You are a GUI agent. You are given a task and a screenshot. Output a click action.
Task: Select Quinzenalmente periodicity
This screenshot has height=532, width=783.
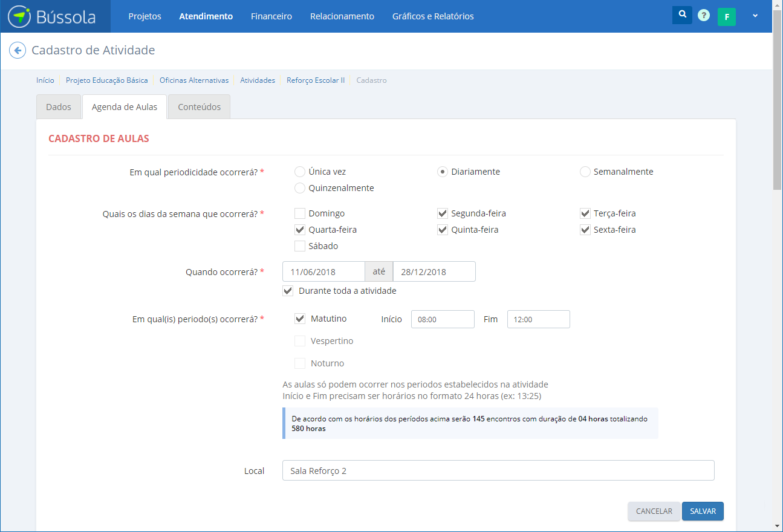pos(300,188)
